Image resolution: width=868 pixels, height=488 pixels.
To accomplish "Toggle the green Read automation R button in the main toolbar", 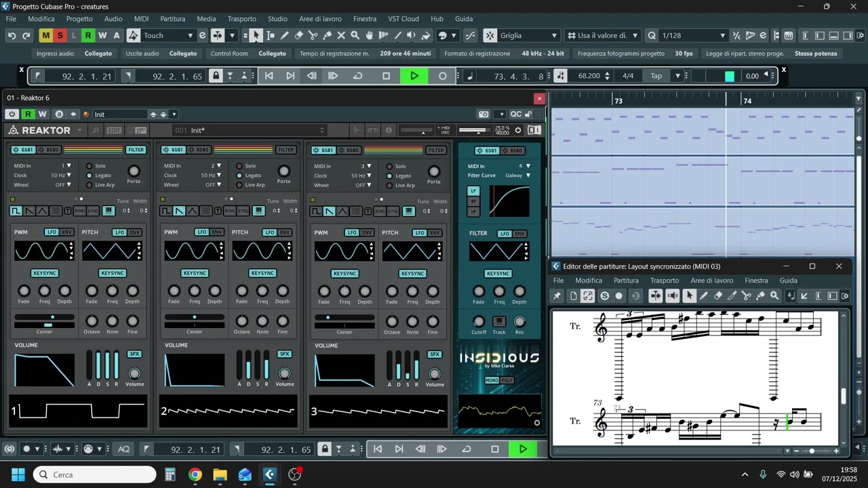I will 88,35.
